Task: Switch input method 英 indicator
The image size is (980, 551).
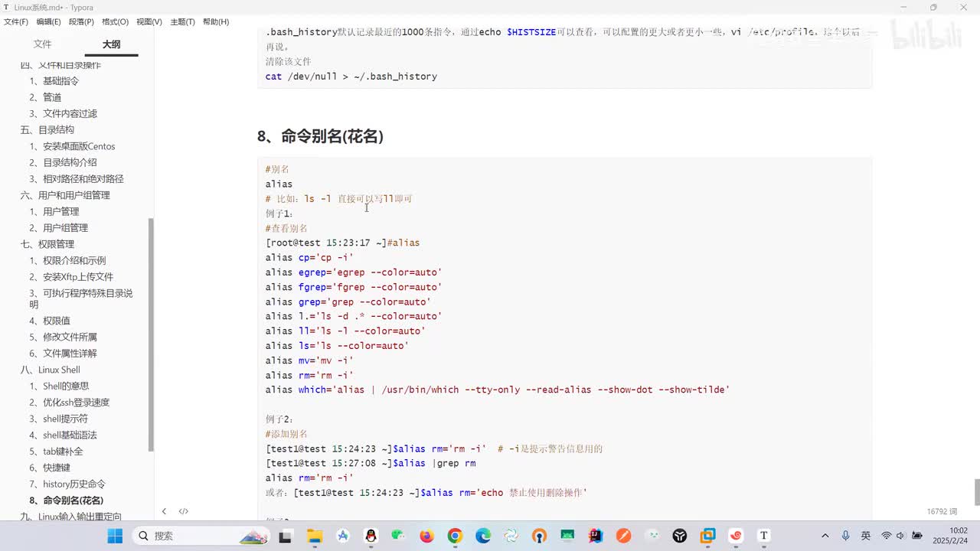Action: click(865, 536)
